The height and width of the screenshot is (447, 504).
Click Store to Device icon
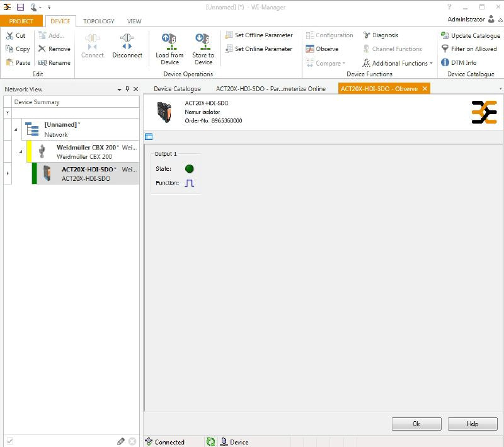(203, 42)
